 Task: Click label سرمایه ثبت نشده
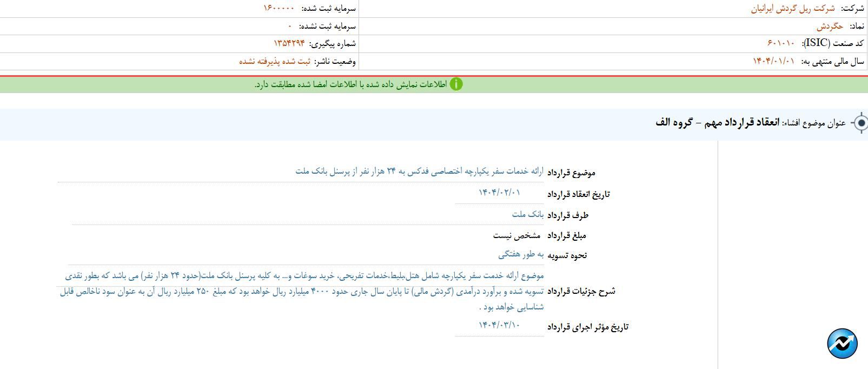coord(328,26)
